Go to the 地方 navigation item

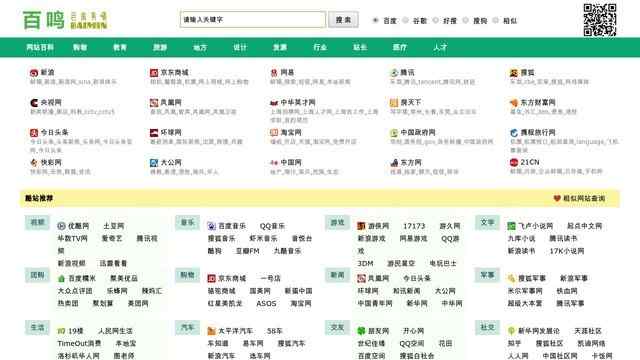point(200,47)
